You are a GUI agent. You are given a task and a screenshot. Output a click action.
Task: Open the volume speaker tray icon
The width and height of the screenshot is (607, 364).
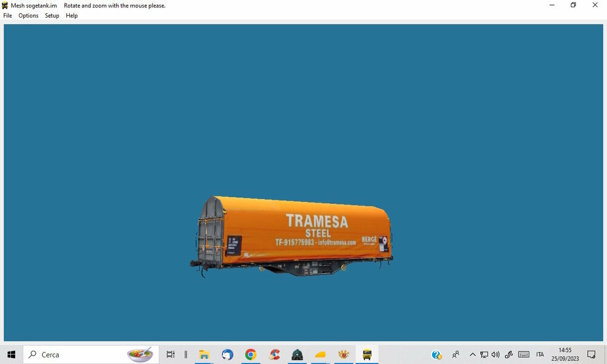(495, 354)
